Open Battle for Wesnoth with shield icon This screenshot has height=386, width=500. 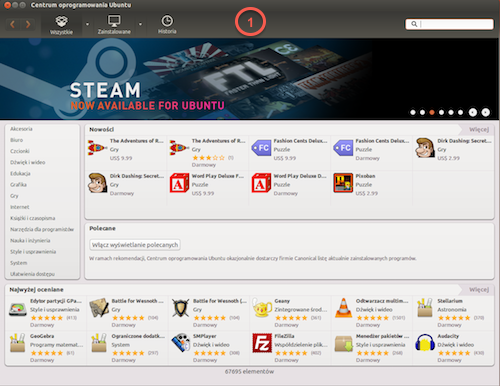coord(180,308)
